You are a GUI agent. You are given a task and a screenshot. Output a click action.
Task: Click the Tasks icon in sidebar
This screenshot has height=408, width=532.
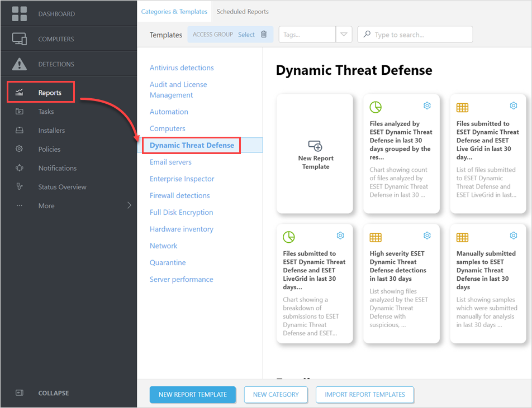pyautogui.click(x=20, y=111)
